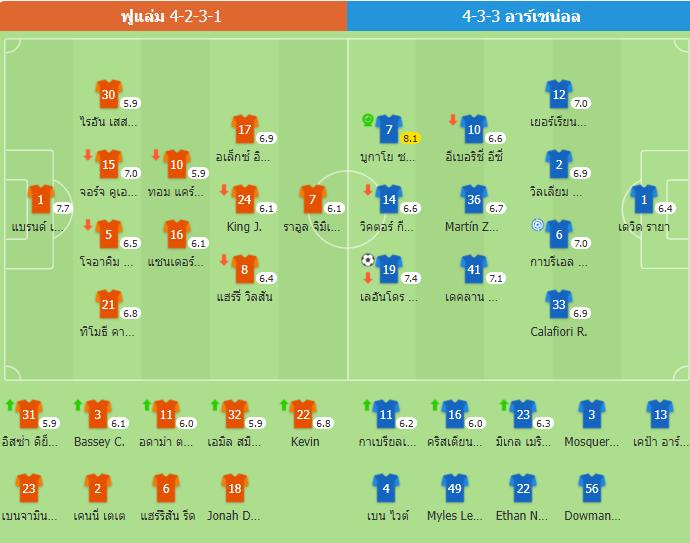Click the orange number 24 King jersey

[x=244, y=199]
